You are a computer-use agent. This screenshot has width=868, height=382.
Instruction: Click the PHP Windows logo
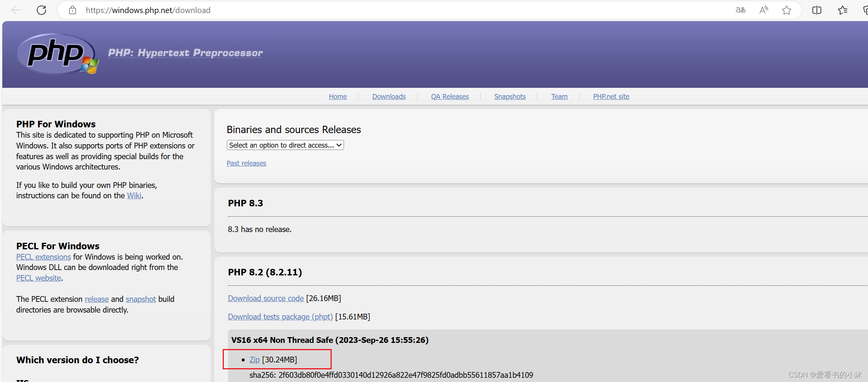(x=58, y=54)
